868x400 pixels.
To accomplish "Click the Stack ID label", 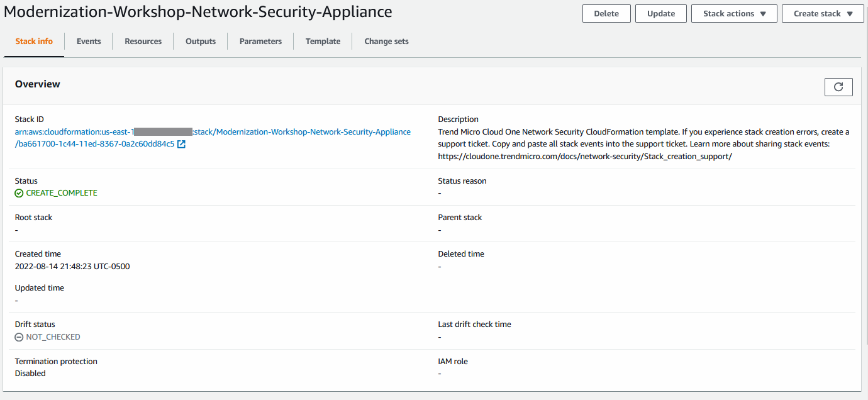I will [30, 119].
